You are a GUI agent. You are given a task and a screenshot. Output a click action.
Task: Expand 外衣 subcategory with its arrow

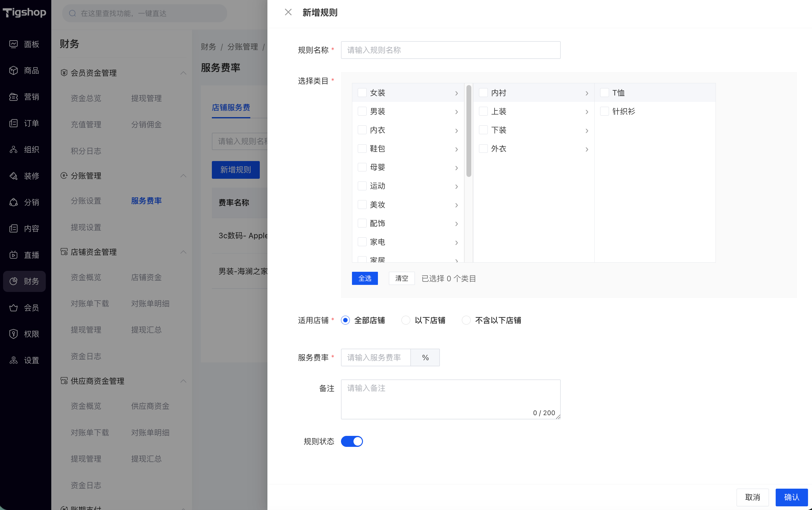pos(587,149)
